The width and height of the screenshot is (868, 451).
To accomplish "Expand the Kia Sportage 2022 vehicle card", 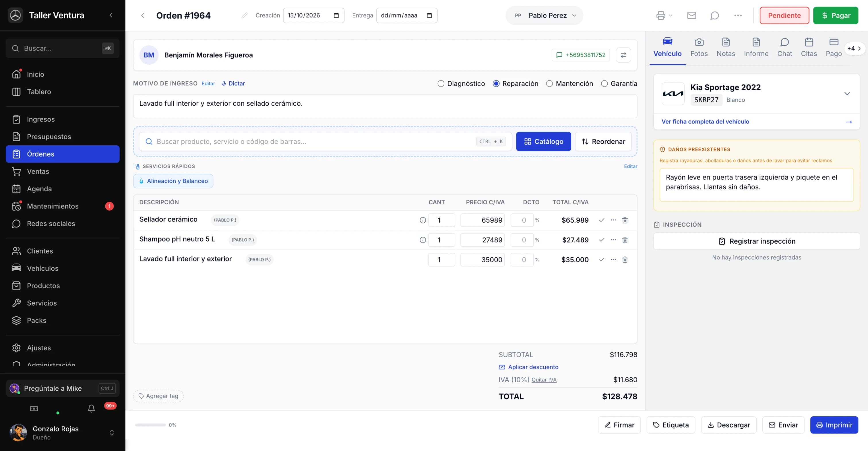I will (x=847, y=94).
